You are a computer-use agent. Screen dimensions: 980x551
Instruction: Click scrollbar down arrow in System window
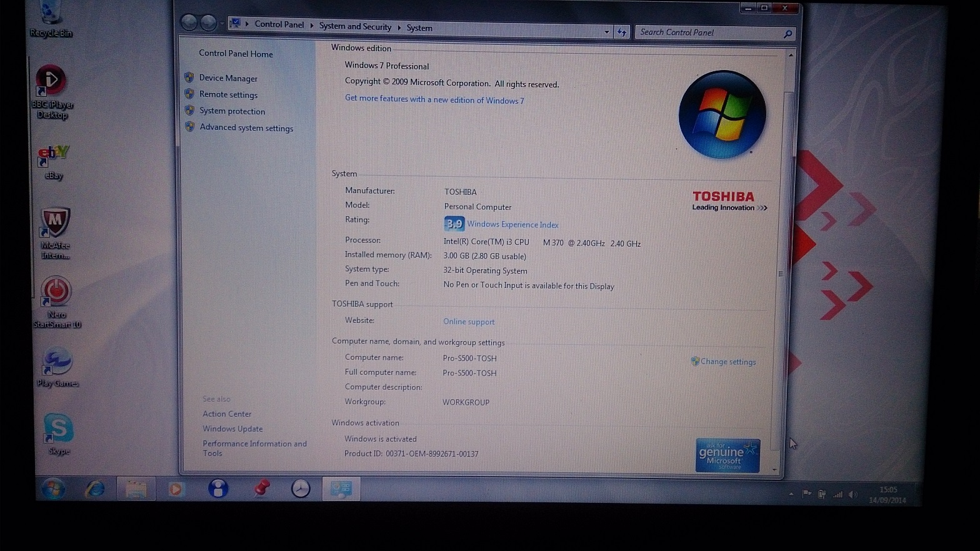pos(775,469)
